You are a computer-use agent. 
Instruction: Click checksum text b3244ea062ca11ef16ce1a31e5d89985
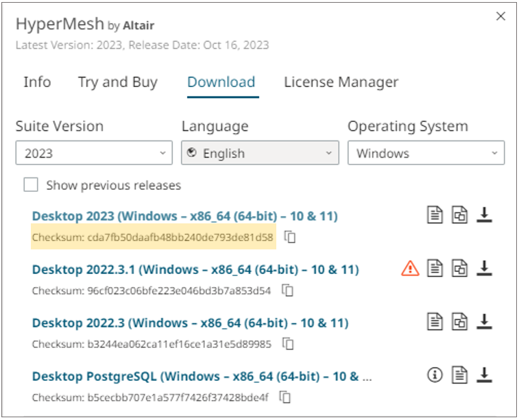179,344
